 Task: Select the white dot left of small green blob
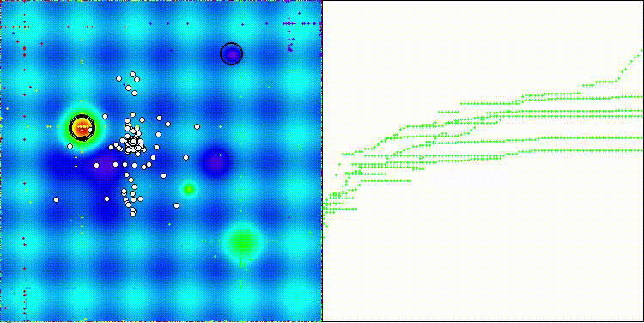pos(177,205)
